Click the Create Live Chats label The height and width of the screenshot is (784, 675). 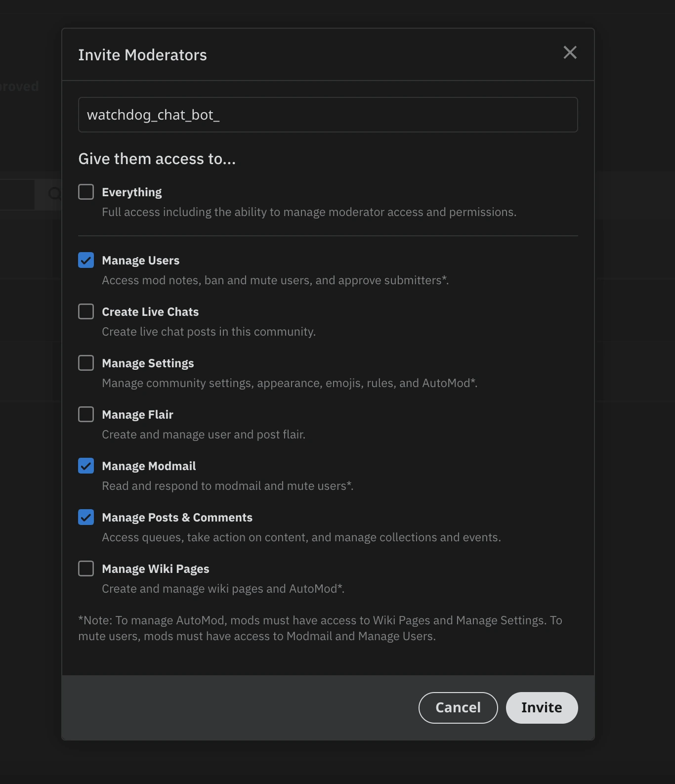click(150, 312)
